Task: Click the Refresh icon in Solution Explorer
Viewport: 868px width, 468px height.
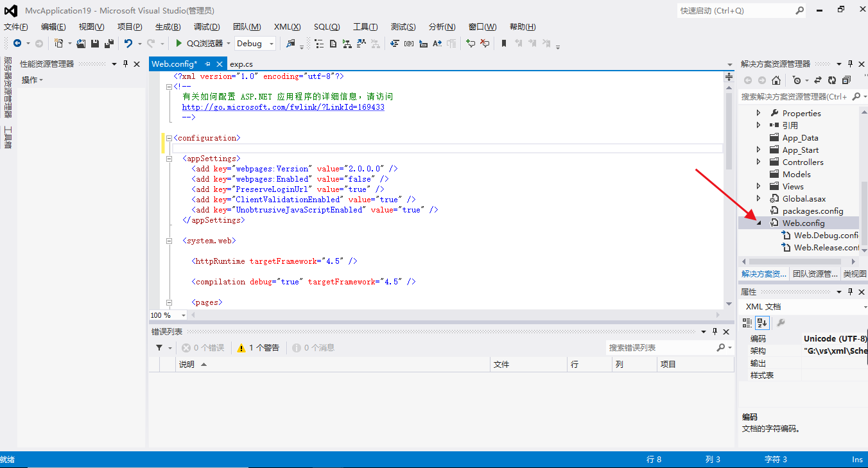Action: [x=832, y=80]
